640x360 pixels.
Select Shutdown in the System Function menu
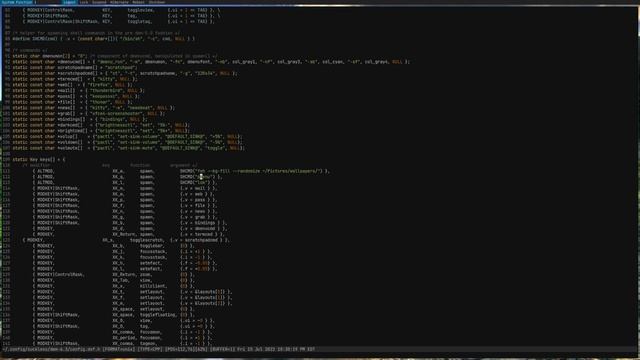pos(157,2)
